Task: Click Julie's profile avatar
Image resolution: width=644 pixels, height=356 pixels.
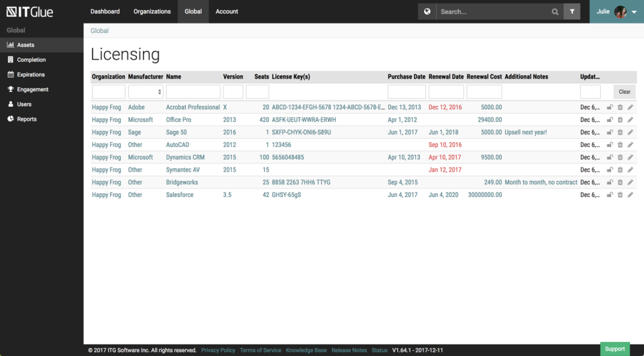Action: (x=620, y=11)
